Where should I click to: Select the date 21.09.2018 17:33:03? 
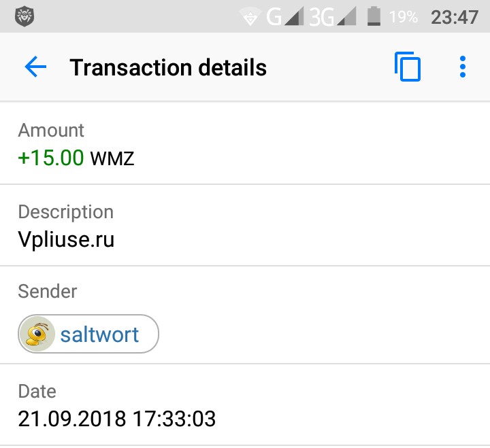pos(117,419)
